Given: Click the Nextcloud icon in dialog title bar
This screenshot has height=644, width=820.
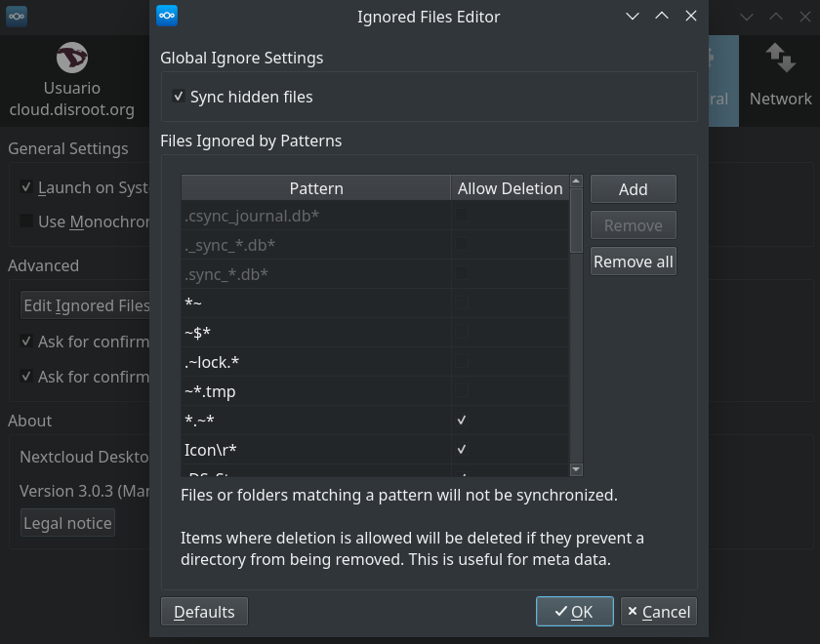Looking at the screenshot, I should 167,16.
